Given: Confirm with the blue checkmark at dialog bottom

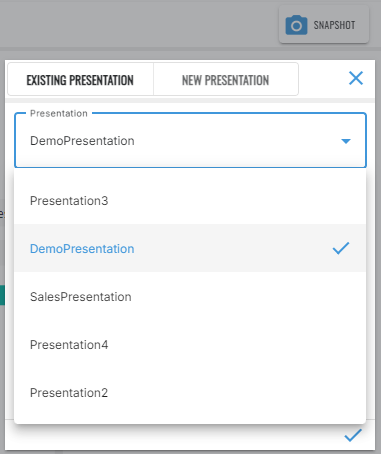Looking at the screenshot, I should click(353, 435).
